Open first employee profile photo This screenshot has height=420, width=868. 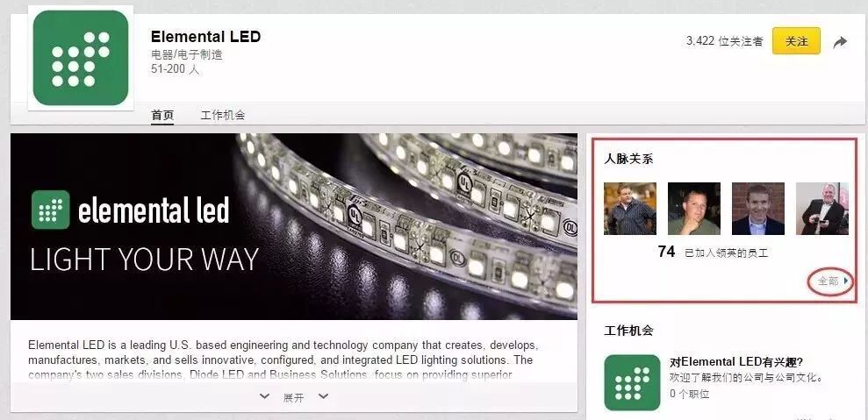[630, 209]
